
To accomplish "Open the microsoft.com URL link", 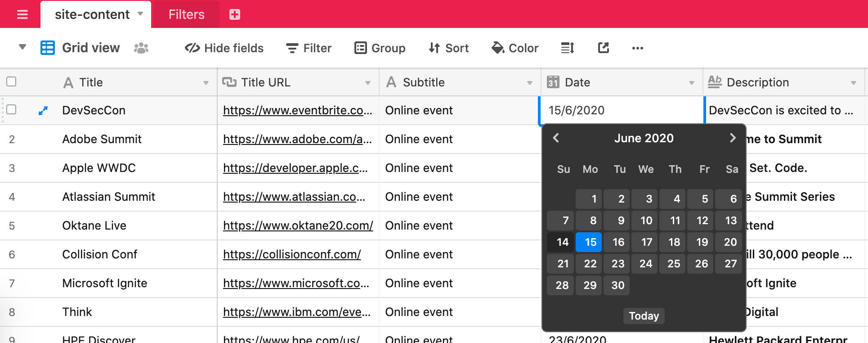I will [x=296, y=283].
